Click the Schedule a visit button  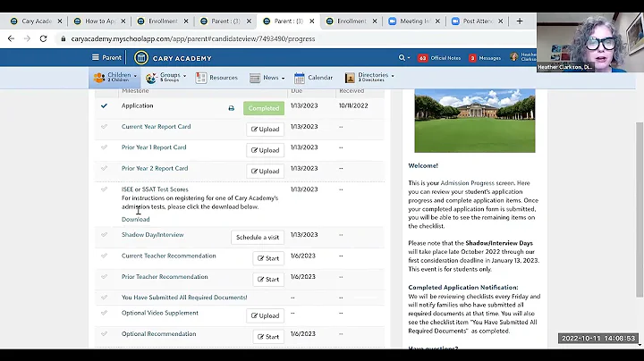pos(258,238)
